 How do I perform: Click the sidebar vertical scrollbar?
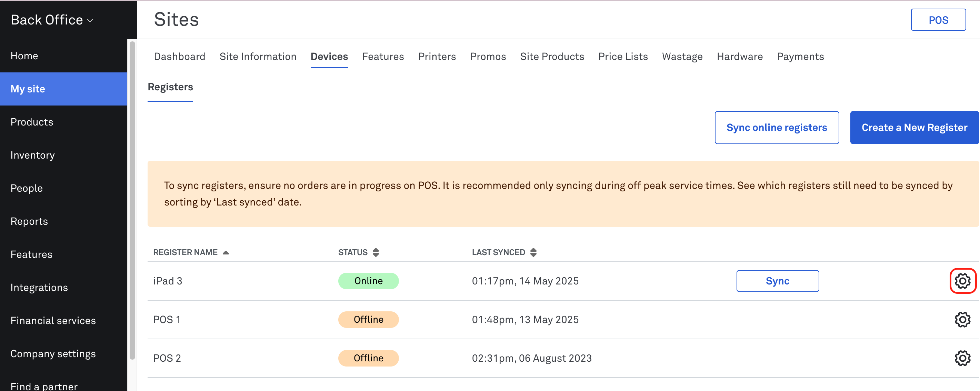[x=132, y=200]
